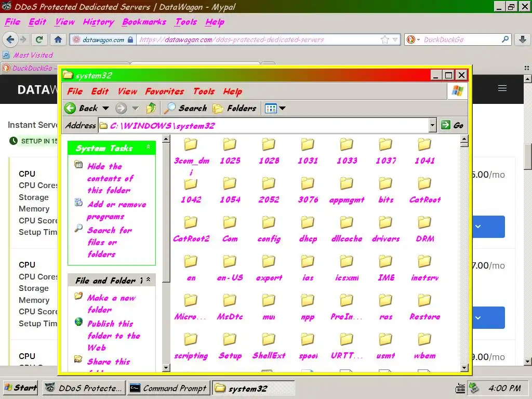Click the Views icon in Explorer toolbar

pos(271,108)
